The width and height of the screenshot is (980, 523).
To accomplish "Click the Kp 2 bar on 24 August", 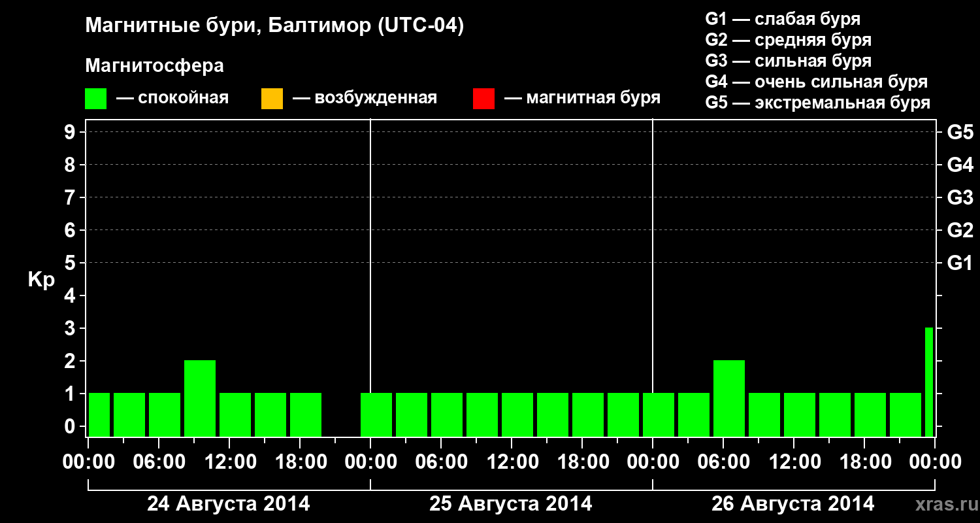I will click(x=200, y=398).
